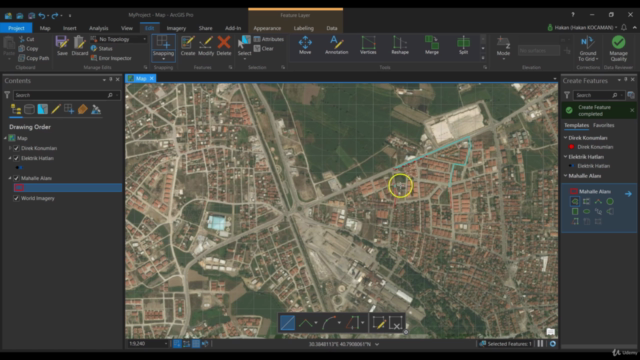This screenshot has height=360, width=640.
Task: Choose the Merge tool
Action: 431,45
